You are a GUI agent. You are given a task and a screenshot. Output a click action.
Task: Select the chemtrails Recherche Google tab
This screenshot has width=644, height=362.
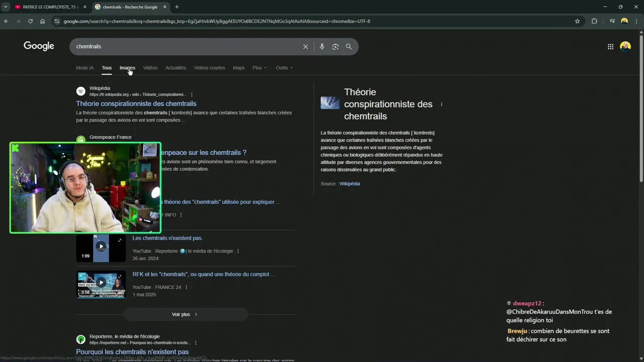(x=130, y=7)
